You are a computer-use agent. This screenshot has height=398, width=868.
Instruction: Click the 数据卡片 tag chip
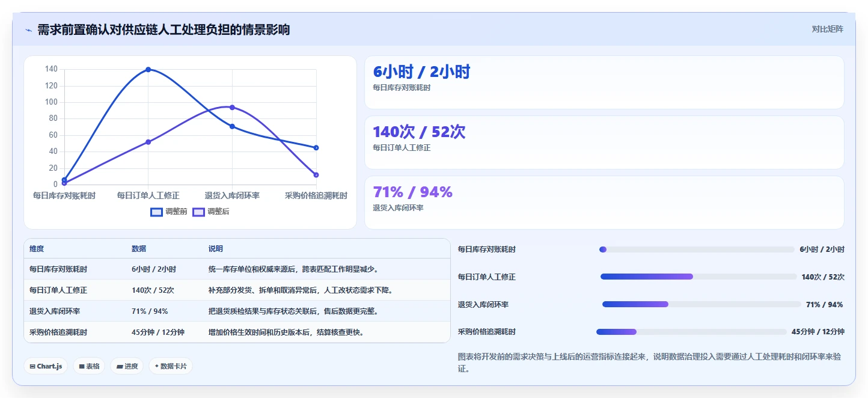[171, 366]
